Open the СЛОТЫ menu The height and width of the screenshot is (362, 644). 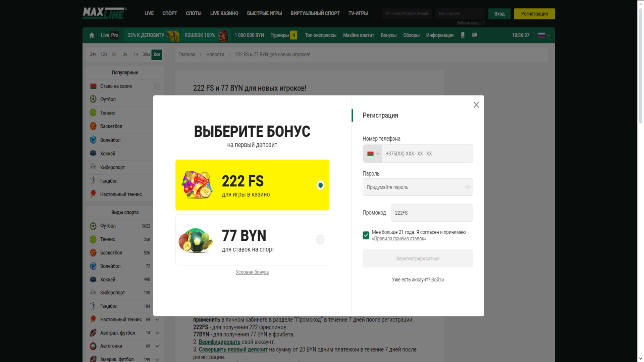pyautogui.click(x=194, y=13)
